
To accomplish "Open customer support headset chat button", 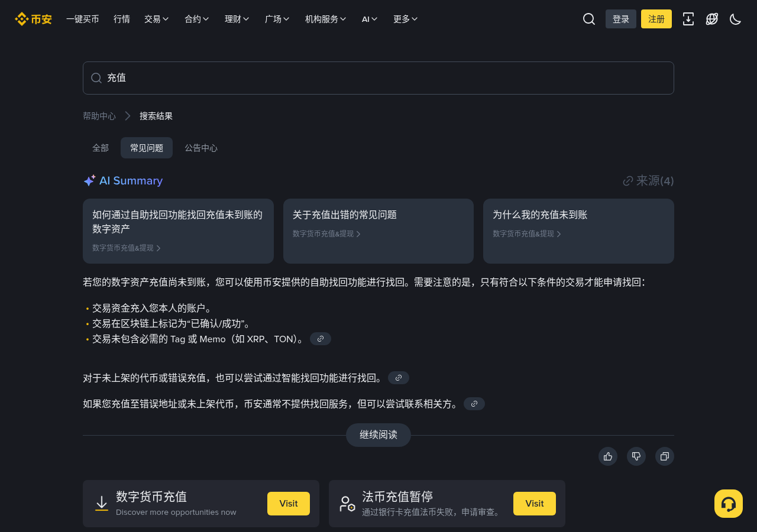I will click(729, 504).
